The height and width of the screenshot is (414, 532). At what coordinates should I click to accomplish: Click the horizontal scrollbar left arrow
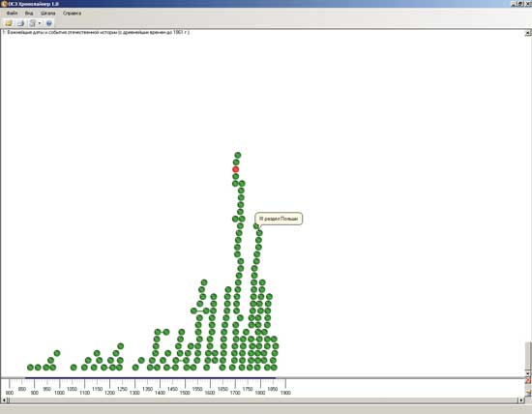point(4,400)
